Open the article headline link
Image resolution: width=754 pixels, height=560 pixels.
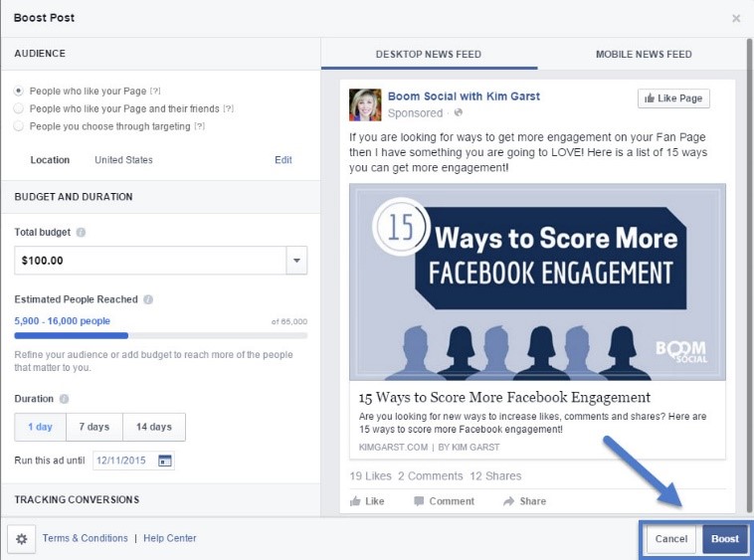click(504, 398)
